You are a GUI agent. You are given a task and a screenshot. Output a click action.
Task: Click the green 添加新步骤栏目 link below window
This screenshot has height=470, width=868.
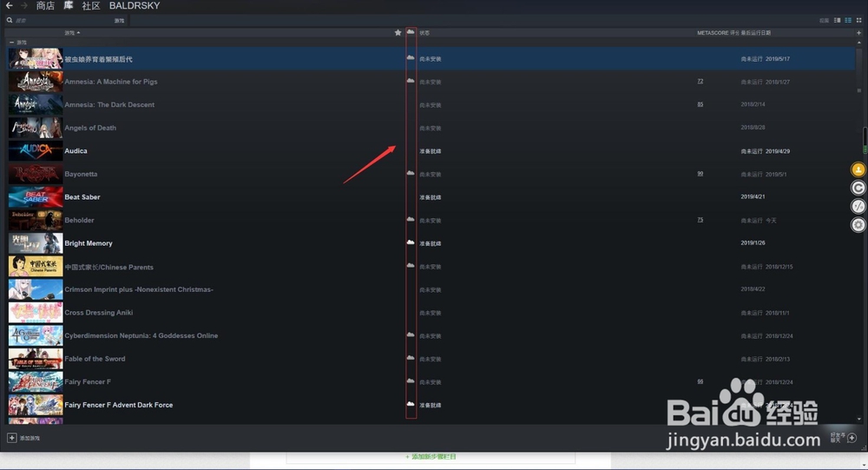[x=431, y=457]
